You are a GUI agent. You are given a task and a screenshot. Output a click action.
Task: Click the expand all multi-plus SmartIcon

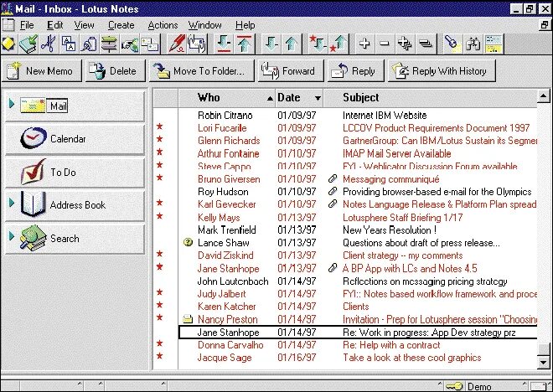[x=405, y=44]
